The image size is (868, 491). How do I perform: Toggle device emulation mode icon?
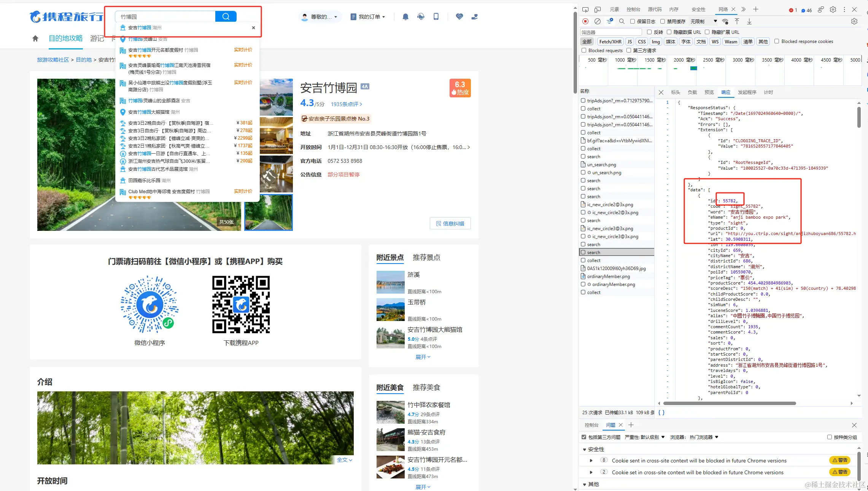pos(598,10)
